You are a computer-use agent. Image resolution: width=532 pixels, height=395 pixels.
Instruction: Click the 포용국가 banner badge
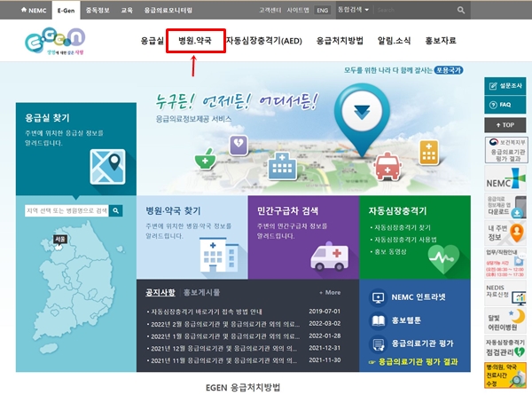coord(449,70)
